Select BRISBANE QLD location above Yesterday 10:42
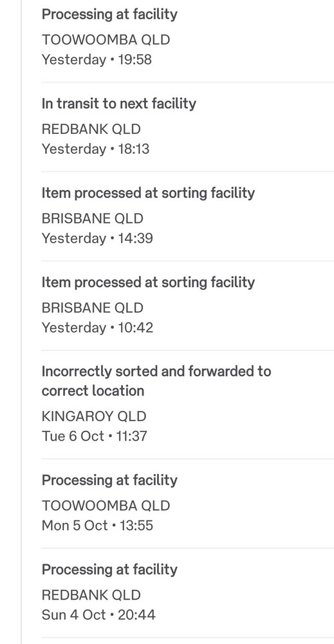 click(92, 308)
